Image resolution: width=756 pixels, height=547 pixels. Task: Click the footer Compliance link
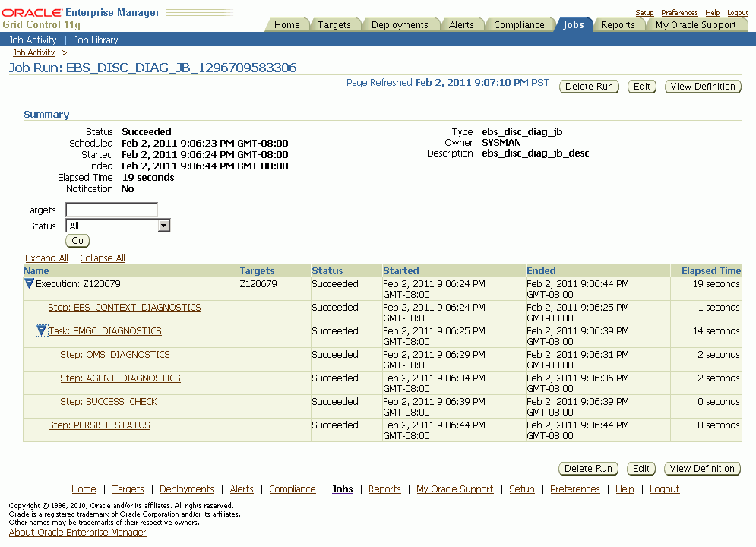293,489
